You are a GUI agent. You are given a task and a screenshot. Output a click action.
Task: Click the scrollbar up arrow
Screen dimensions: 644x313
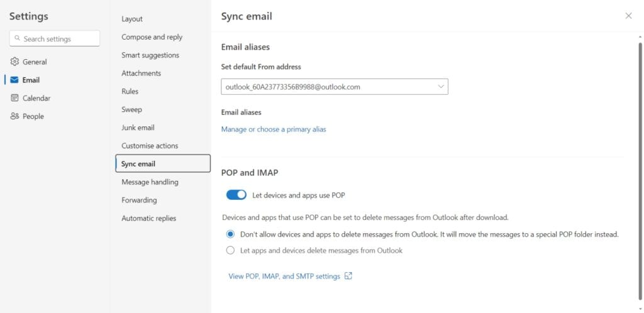coord(640,37)
